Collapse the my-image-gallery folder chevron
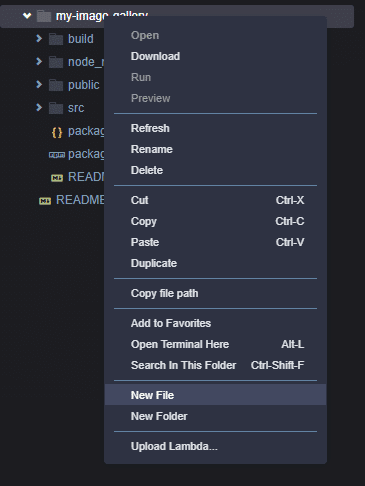Screen dimensions: 365x486 click(27, 15)
